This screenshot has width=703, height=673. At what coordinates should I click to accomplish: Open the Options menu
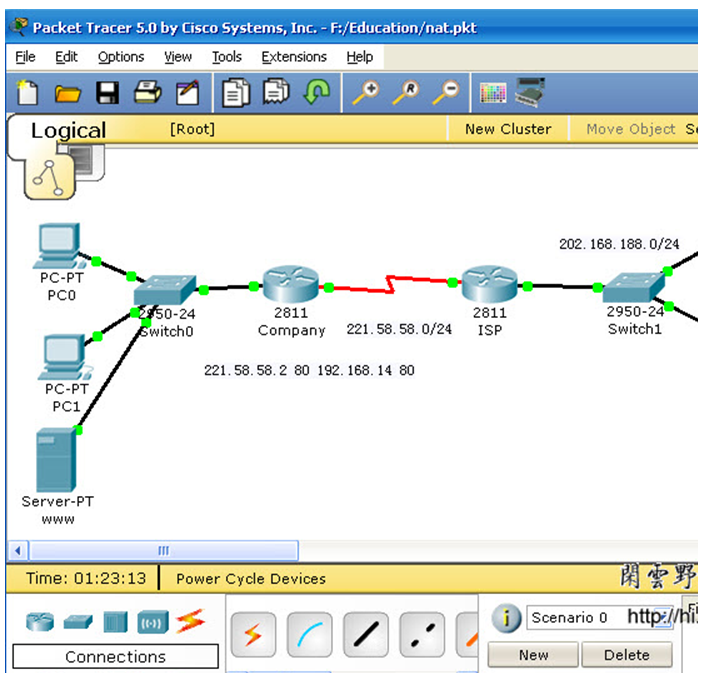click(x=121, y=57)
